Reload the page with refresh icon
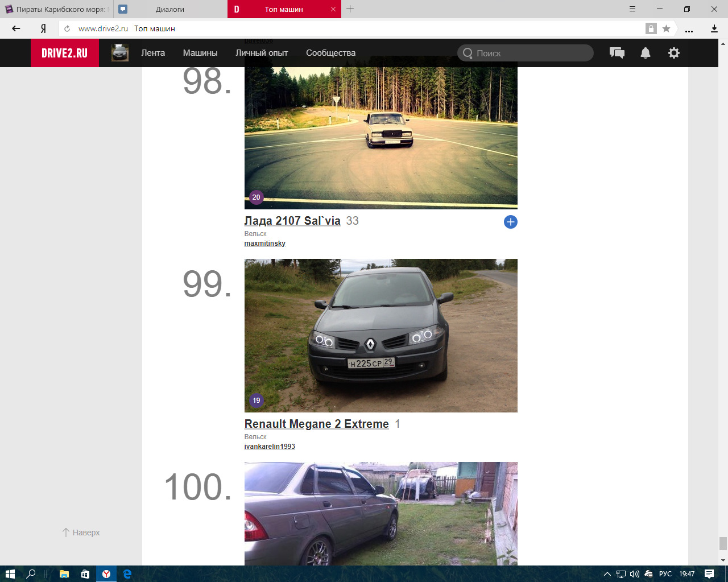 (67, 28)
